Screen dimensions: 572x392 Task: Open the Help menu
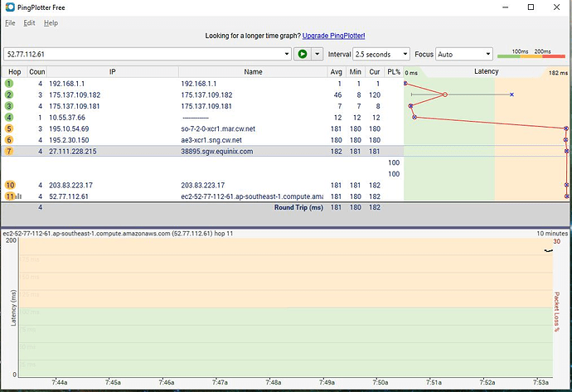point(51,23)
